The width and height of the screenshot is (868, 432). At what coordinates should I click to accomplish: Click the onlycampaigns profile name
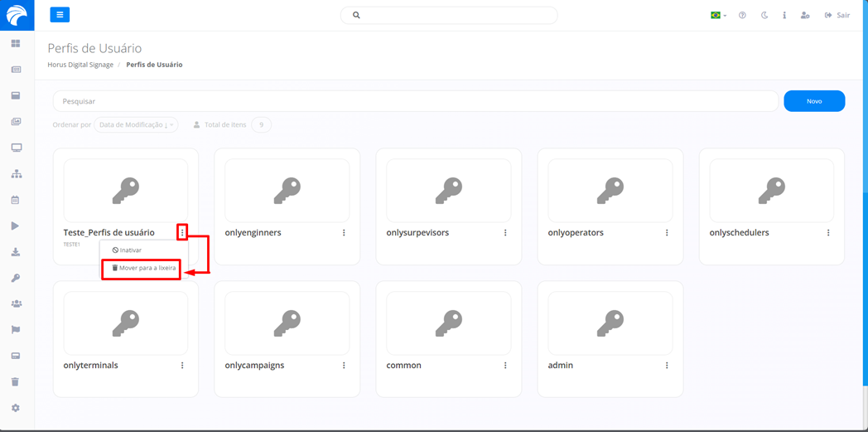coord(254,366)
